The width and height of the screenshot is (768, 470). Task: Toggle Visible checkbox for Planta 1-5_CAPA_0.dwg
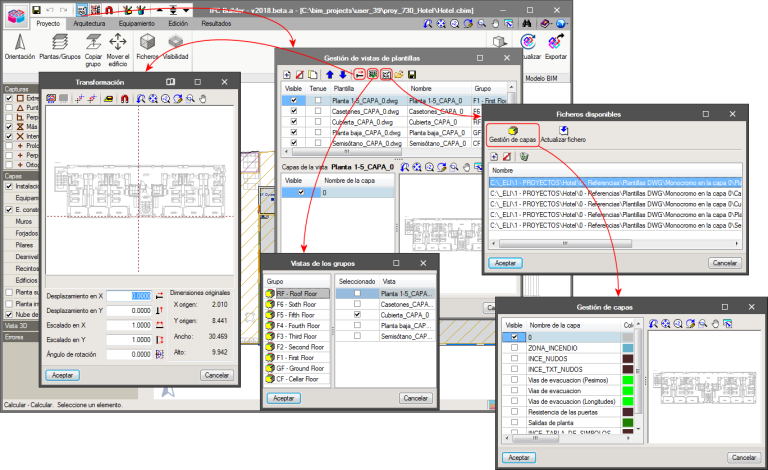tap(293, 100)
